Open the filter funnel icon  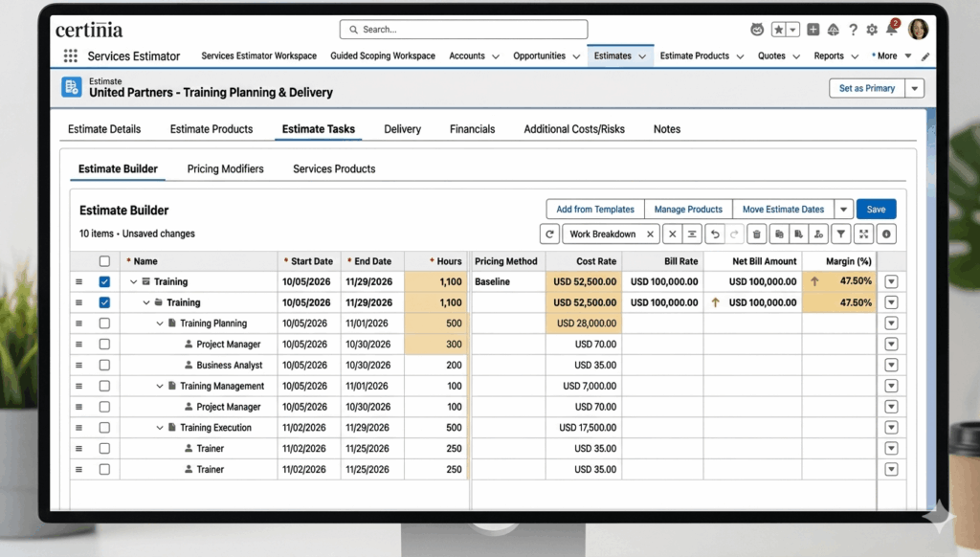(841, 234)
